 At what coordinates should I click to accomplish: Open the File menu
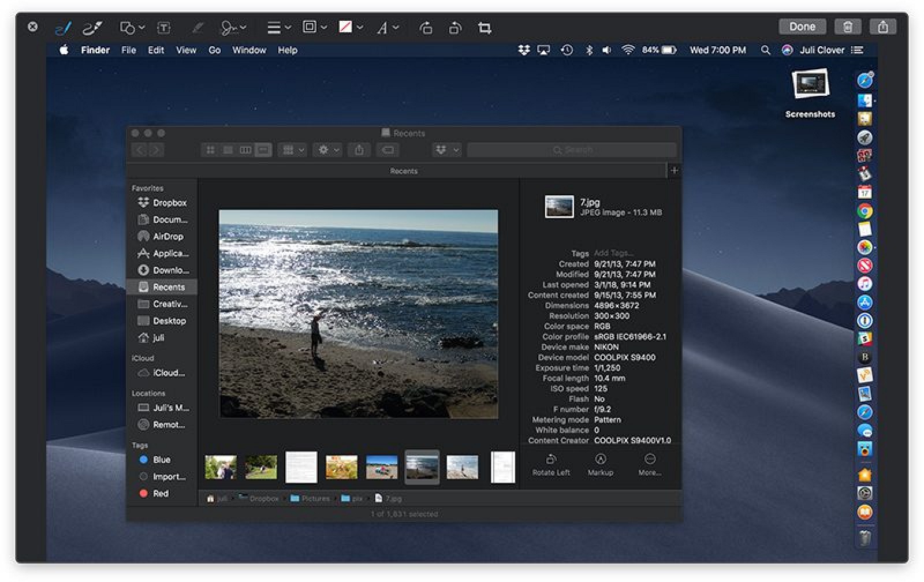pos(129,50)
